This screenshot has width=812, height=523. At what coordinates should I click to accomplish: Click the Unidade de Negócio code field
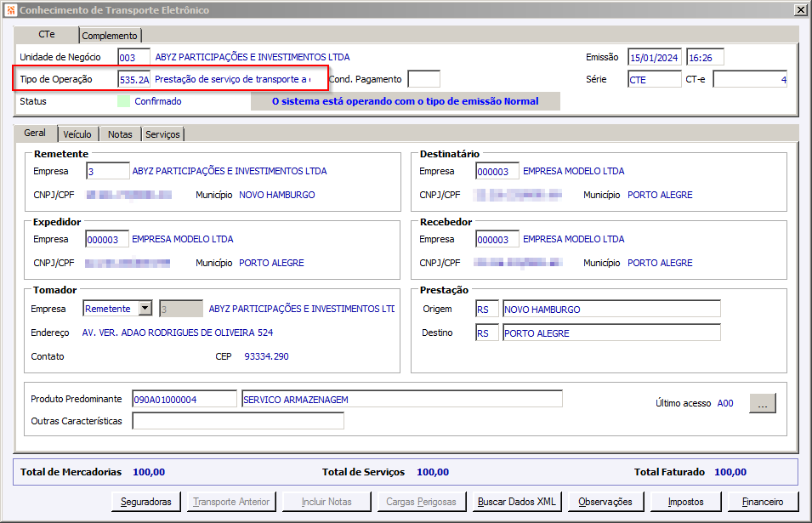coord(133,58)
